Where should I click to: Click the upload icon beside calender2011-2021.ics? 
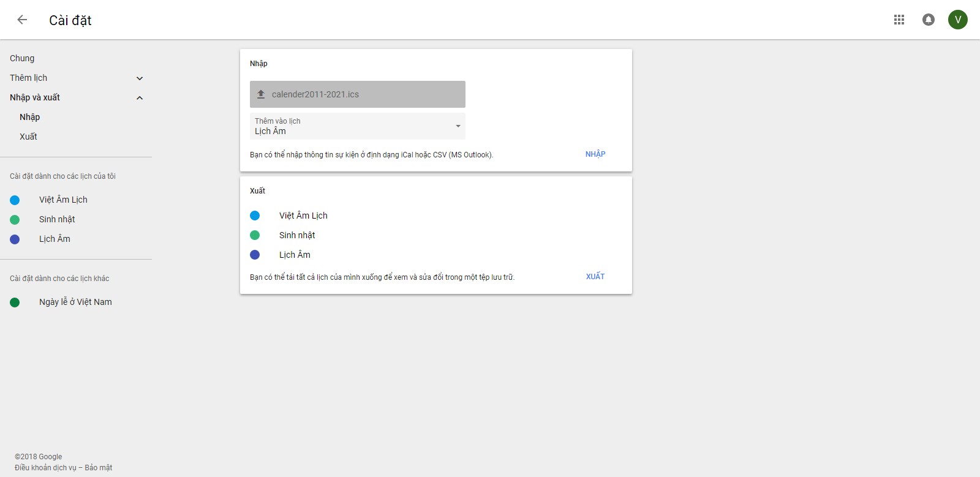(261, 94)
